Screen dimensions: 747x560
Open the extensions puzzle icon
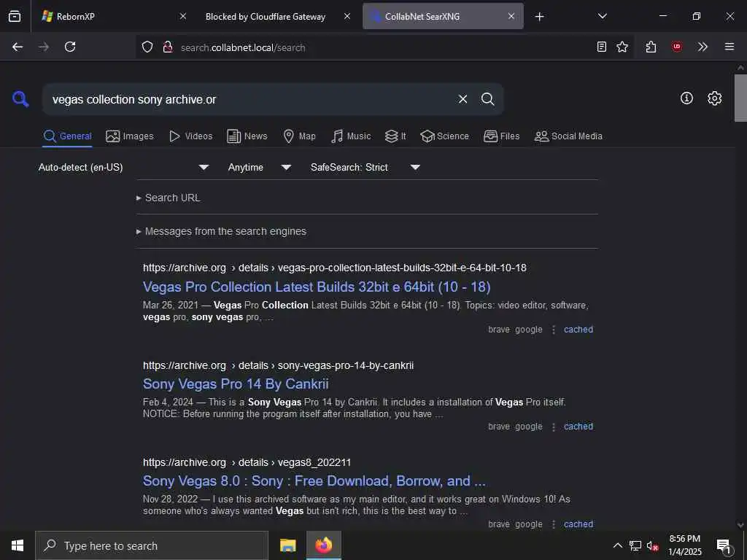(x=651, y=47)
